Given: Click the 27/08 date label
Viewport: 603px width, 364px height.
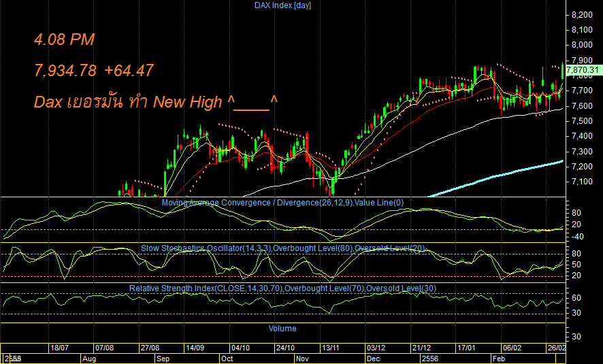Looking at the screenshot, I should 150,348.
